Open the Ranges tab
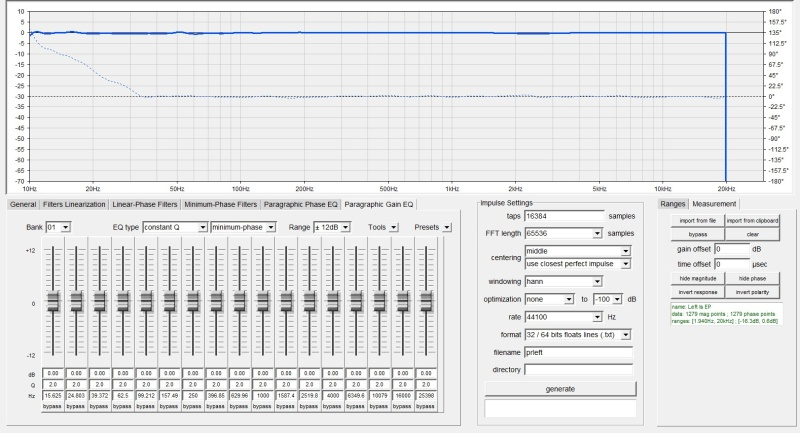Image resolution: width=800 pixels, height=433 pixels. point(673,204)
